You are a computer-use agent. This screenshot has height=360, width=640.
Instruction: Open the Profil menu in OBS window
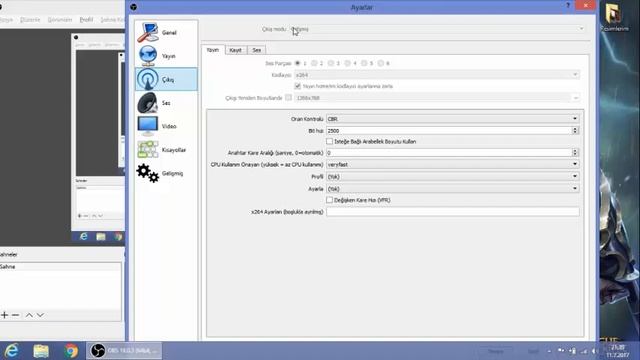pos(86,20)
